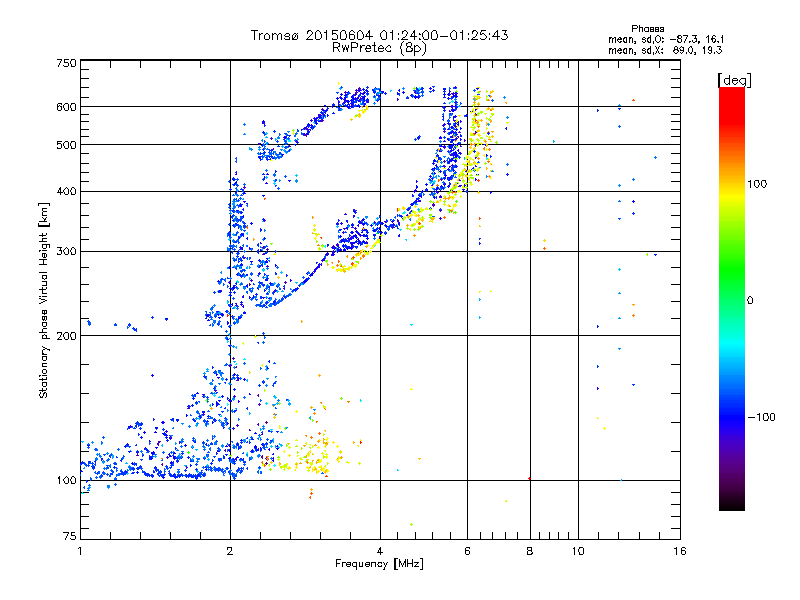Click the x-axis tick label '1'
Image resolution: width=800 pixels, height=600 pixels.
tap(80, 551)
